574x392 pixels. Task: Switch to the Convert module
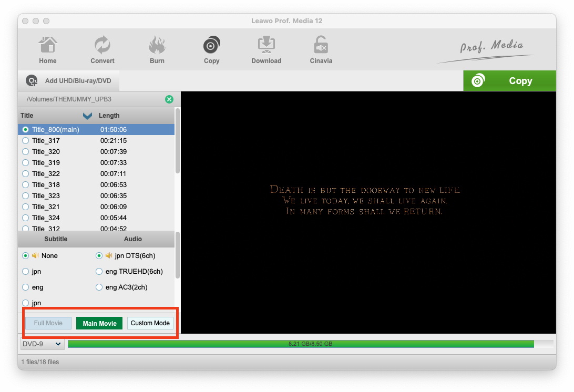(x=102, y=50)
